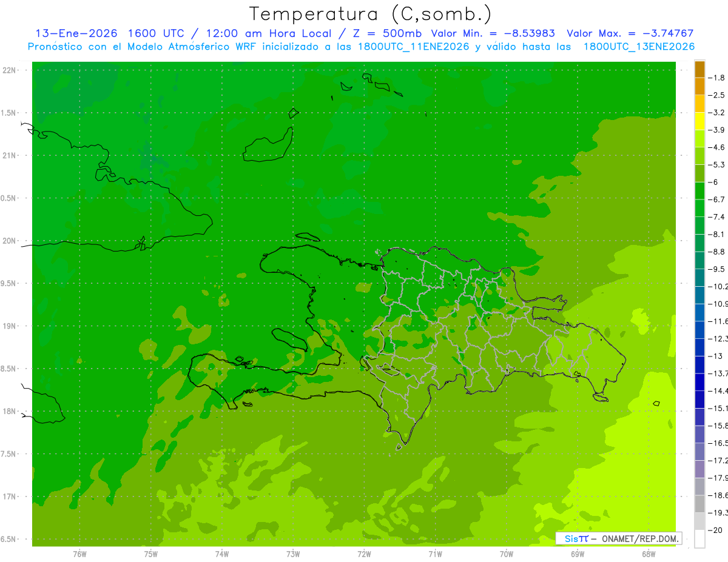
Task: Click the 'Pronóstico con el Modelo Atmosférico WRF' line
Action: pos(361,47)
